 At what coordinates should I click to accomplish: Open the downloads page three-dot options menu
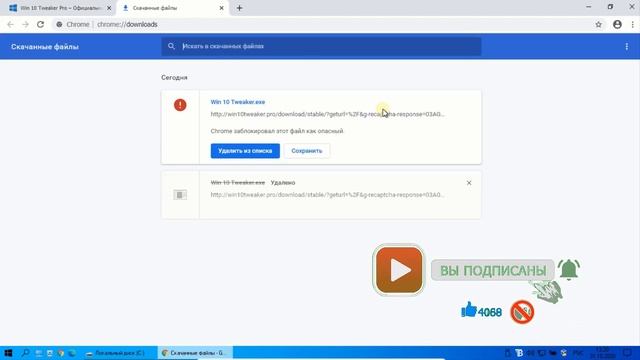pyautogui.click(x=627, y=47)
